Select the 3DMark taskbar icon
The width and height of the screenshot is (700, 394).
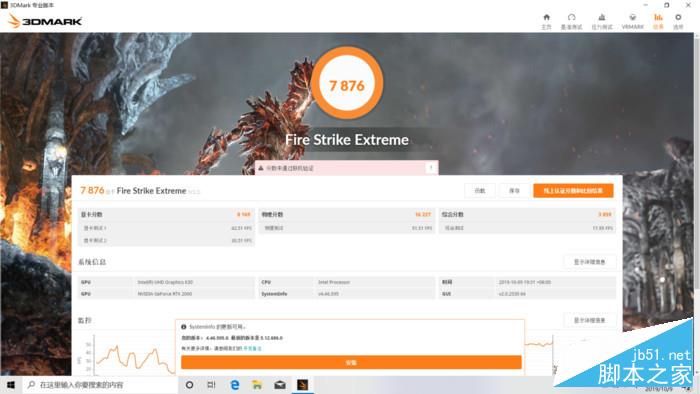[302, 385]
